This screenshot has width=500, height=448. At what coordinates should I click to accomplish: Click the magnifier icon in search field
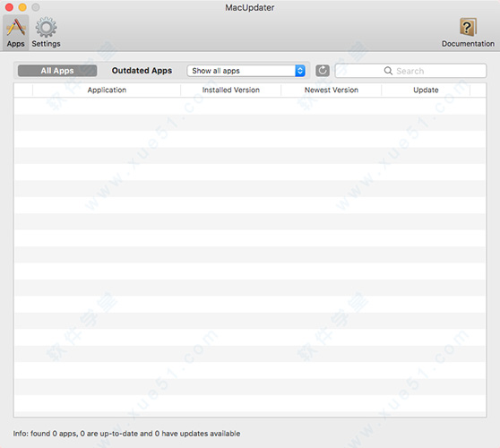point(388,71)
